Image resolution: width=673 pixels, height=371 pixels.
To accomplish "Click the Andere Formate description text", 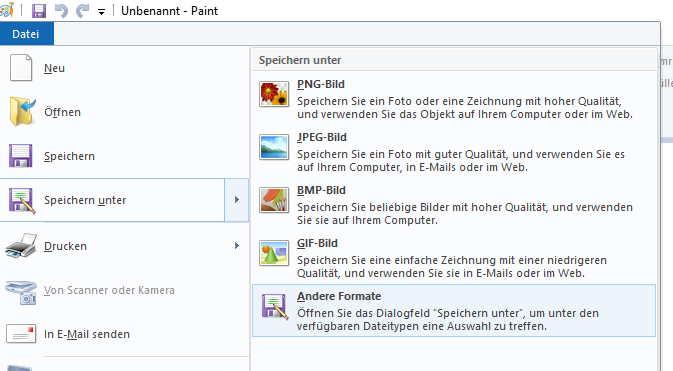I will coord(448,319).
